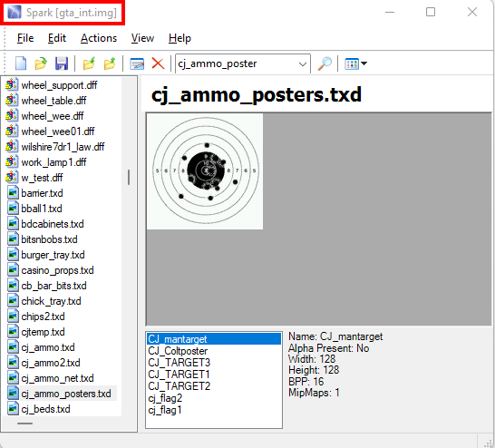Select chips2.txd file
Image resolution: width=495 pixels, height=448 pixels.
click(43, 317)
